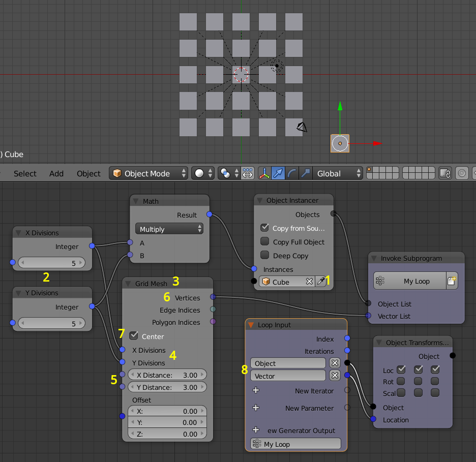Click the Y Distance 3.00 field
Viewport: 476px width, 462px height.
(167, 387)
